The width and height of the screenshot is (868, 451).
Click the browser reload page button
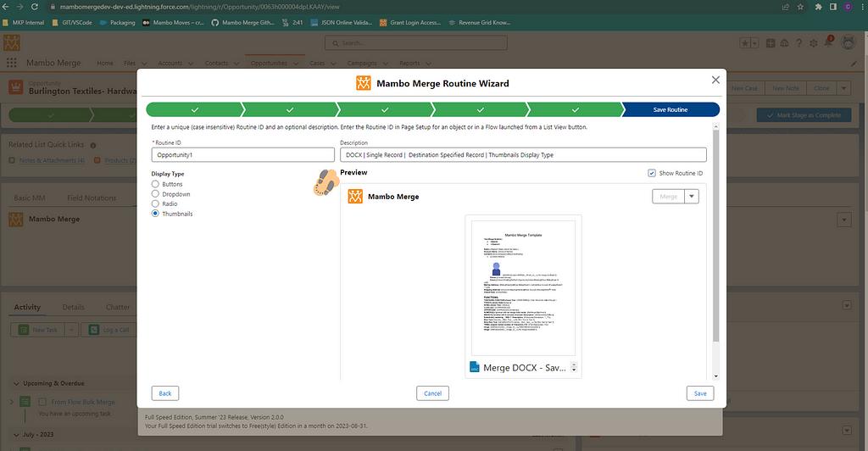[37, 6]
